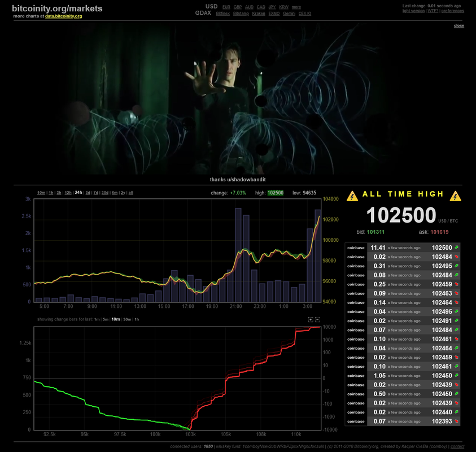Viewport: 476px width, 452px height.
Task: Show change bars for last 30m
Action: pos(127,319)
